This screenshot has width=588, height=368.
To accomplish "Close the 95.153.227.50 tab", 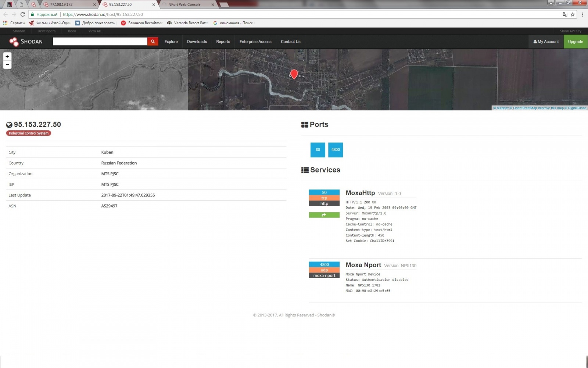I will click(154, 5).
